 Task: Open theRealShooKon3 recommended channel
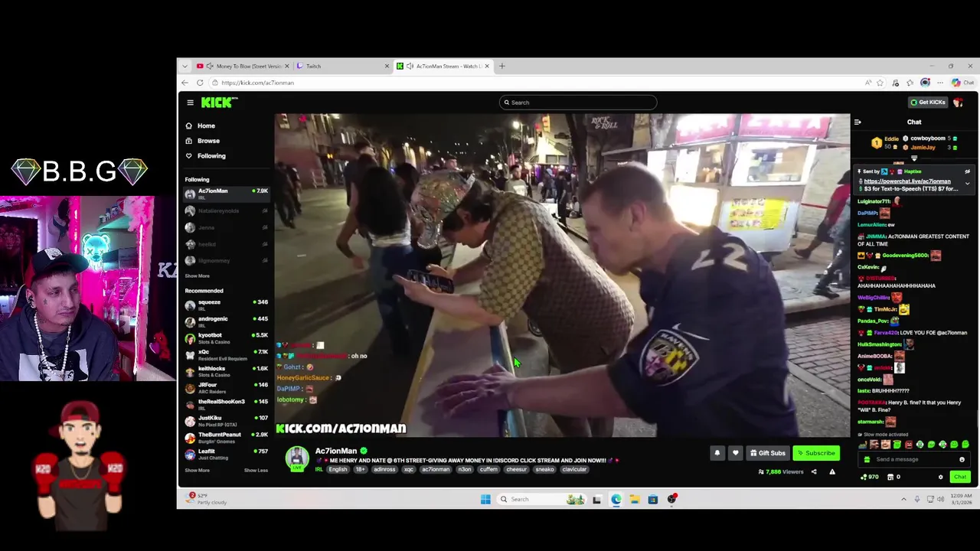226,404
